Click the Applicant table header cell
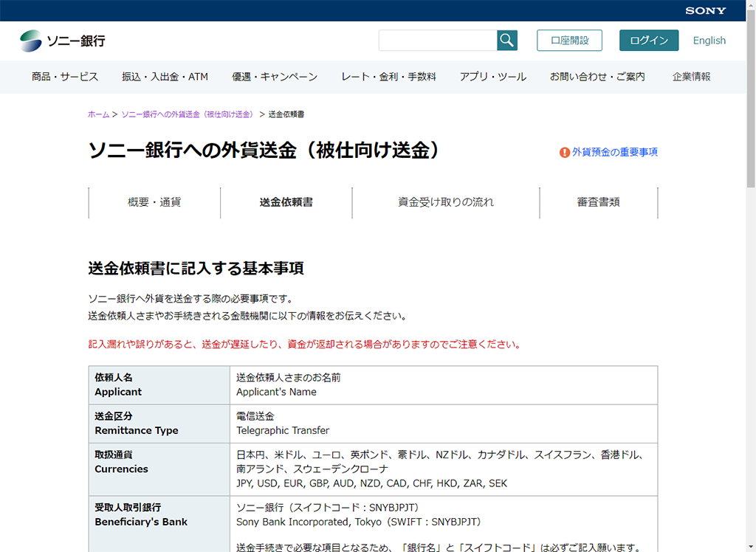The image size is (756, 552). click(159, 385)
